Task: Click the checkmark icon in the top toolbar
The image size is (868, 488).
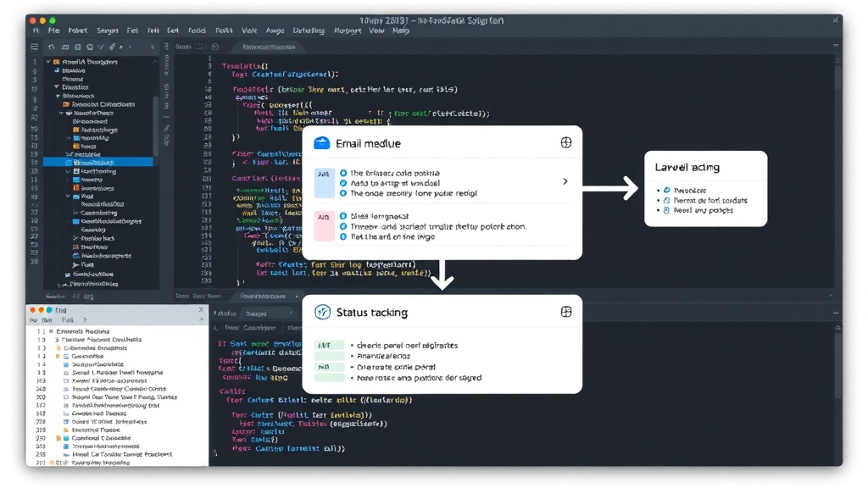Action: pos(101,47)
